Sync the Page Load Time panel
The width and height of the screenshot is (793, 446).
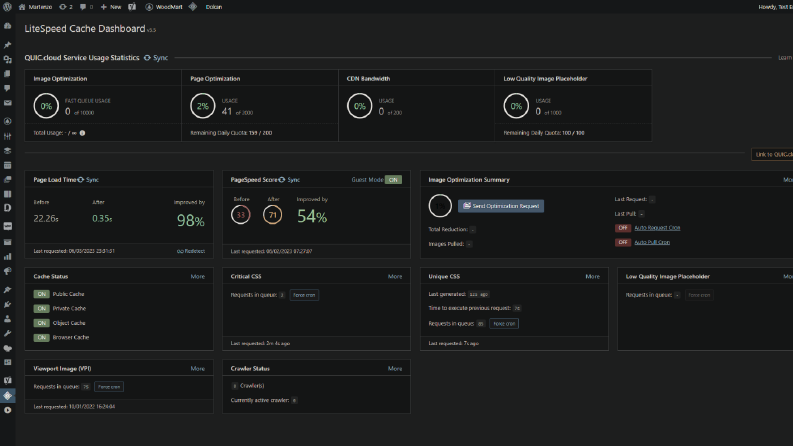pos(88,180)
